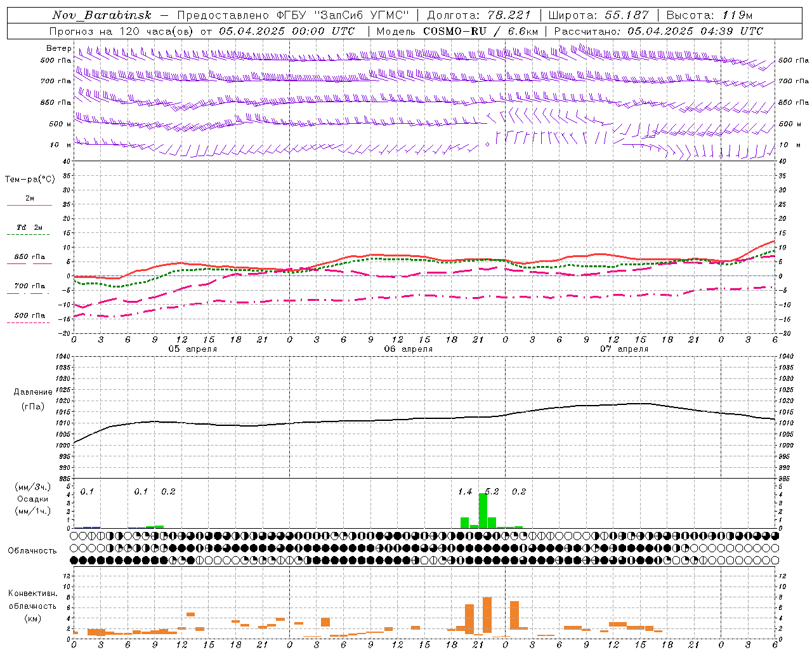Click the '06 апреля' date label
This screenshot has width=812, height=650.
point(409,349)
